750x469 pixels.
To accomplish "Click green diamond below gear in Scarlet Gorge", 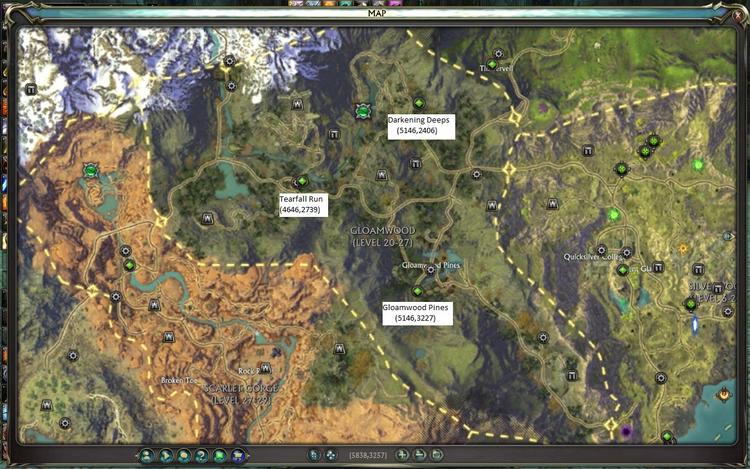I will coord(129,265).
